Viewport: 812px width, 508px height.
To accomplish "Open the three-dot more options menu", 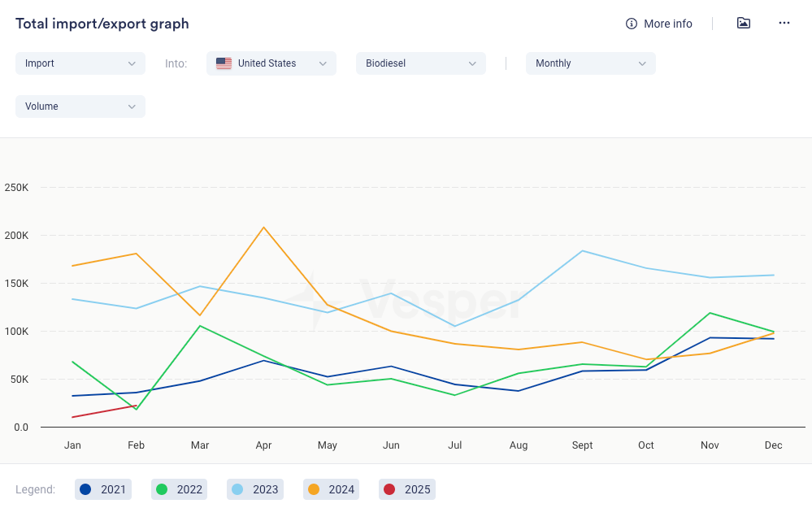I will coord(784,23).
